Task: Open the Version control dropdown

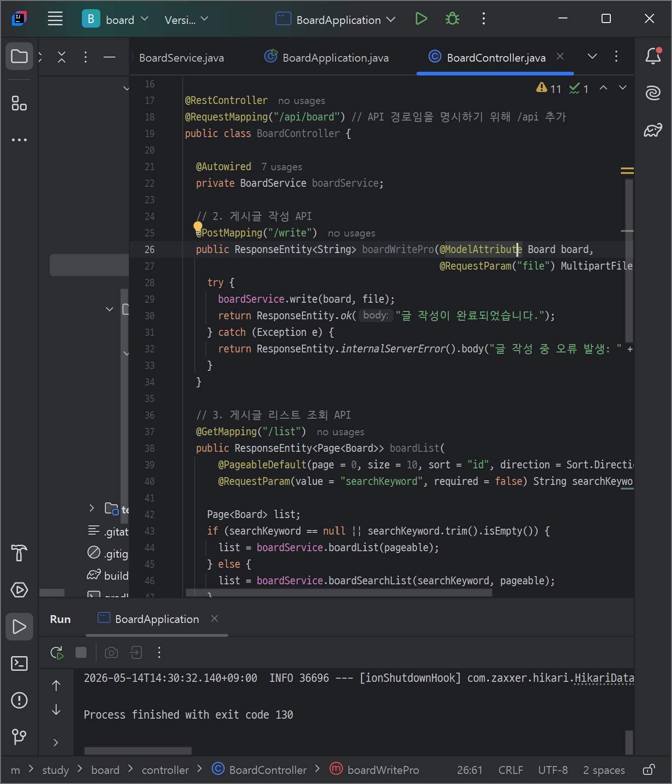Action: point(186,20)
